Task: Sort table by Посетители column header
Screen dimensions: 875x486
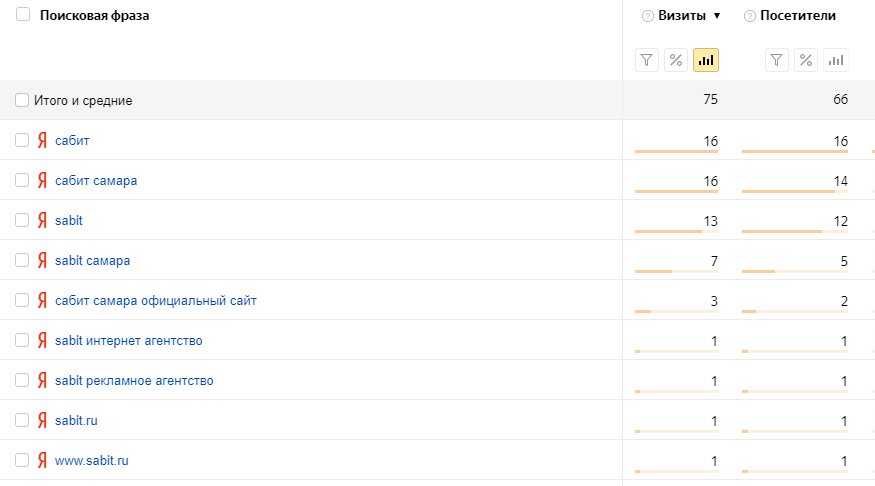Action: tap(797, 16)
